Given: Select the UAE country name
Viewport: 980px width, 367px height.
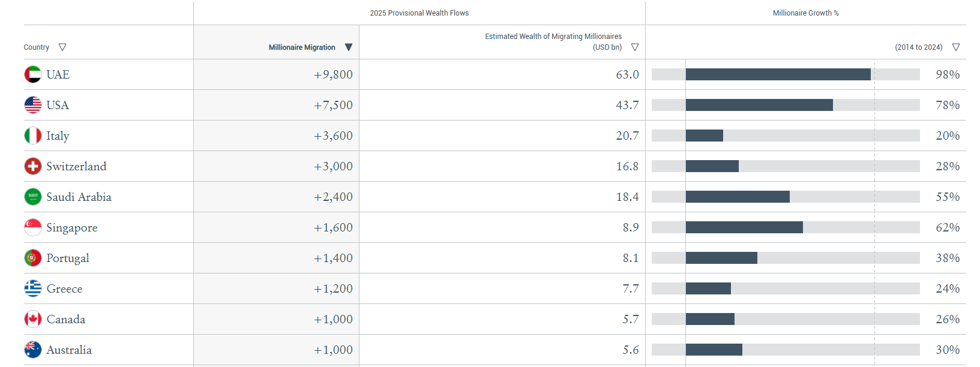Looking at the screenshot, I should 58,74.
